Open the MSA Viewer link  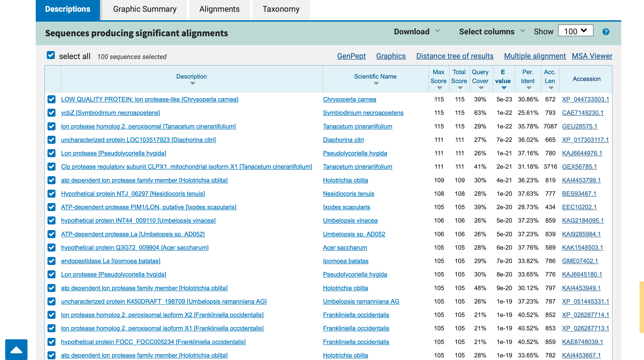pyautogui.click(x=592, y=56)
